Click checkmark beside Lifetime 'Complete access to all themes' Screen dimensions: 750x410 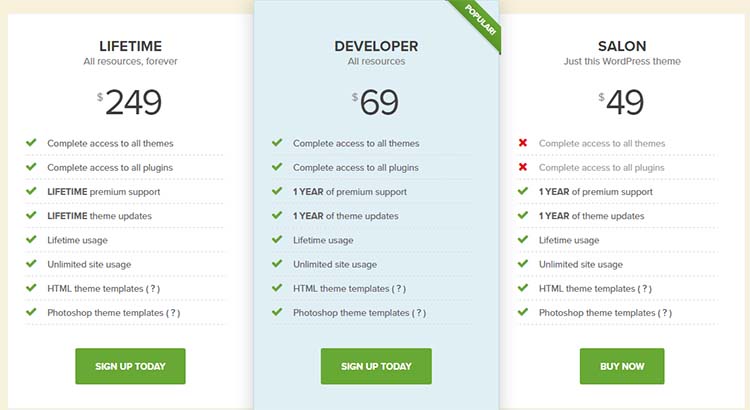[x=31, y=143]
